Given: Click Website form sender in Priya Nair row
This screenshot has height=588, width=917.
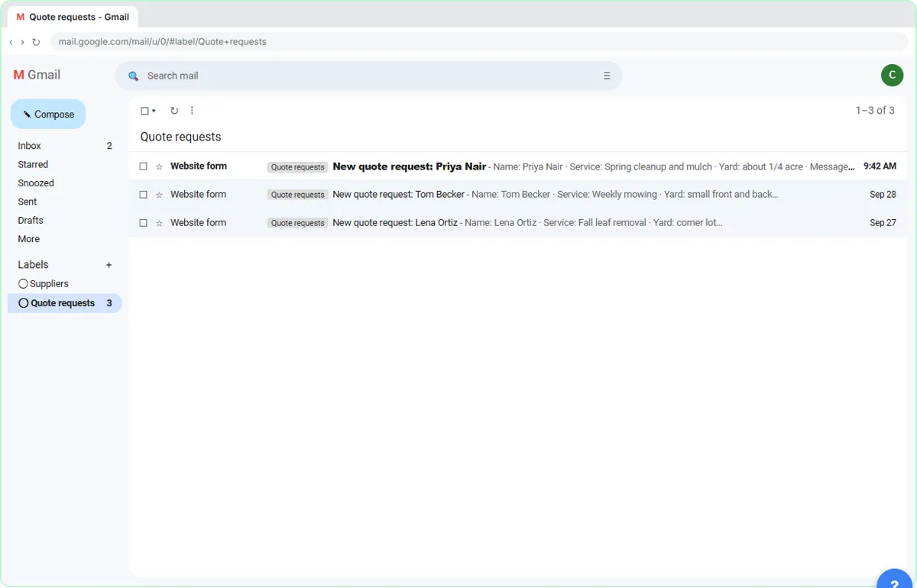Looking at the screenshot, I should (x=199, y=166).
